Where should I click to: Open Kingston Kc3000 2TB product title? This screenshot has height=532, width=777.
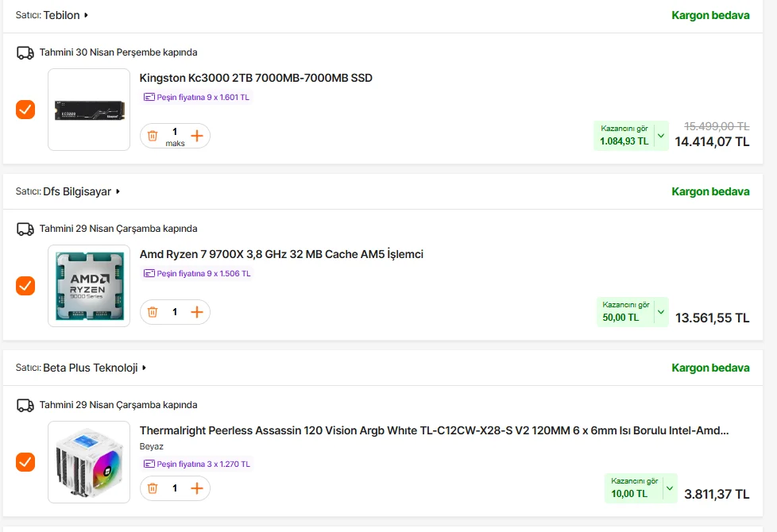pyautogui.click(x=256, y=78)
